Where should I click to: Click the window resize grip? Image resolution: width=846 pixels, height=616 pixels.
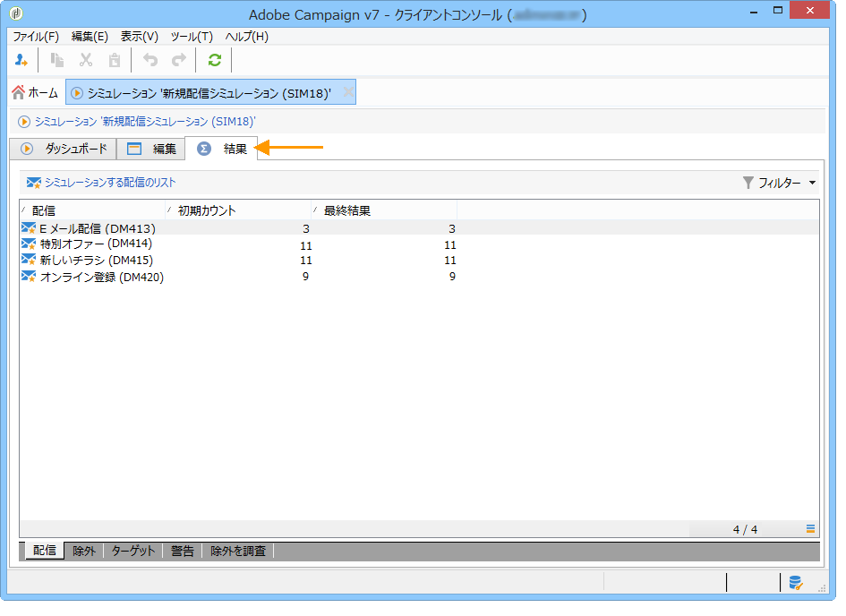(822, 588)
